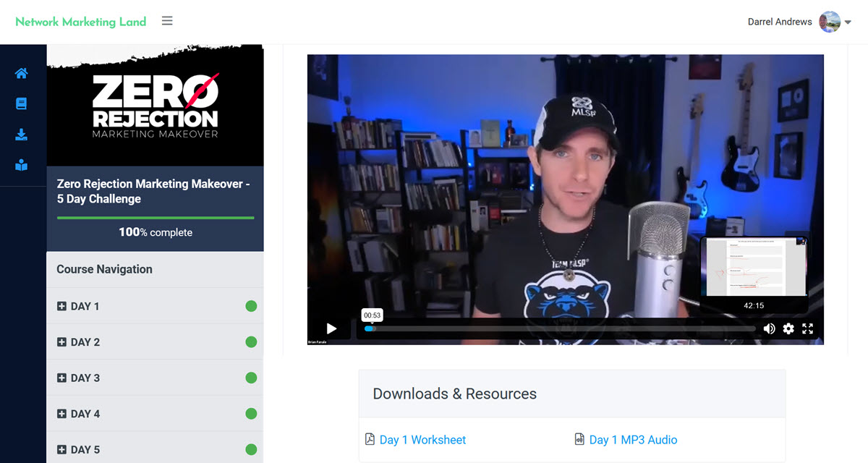Click the PDF icon beside Day 1 Worksheet
This screenshot has width=868, height=463.
(370, 439)
